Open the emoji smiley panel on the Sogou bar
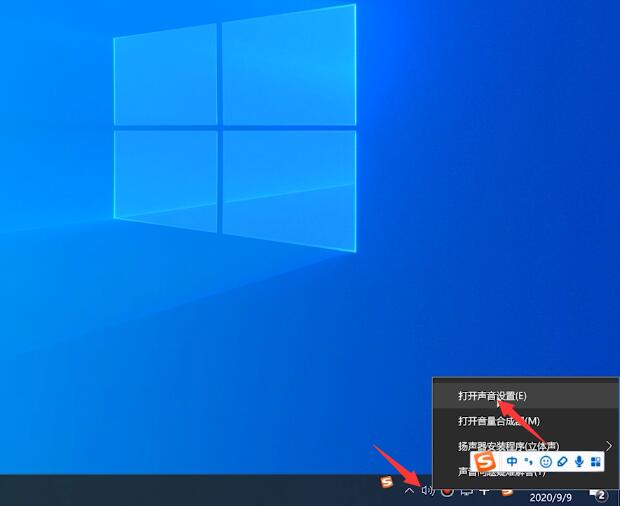620x506 pixels. 546,461
